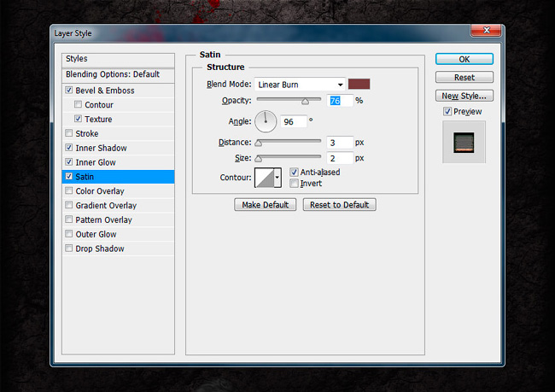This screenshot has width=555, height=392.
Task: Select the Contour label under Bevel
Action: coord(118,105)
